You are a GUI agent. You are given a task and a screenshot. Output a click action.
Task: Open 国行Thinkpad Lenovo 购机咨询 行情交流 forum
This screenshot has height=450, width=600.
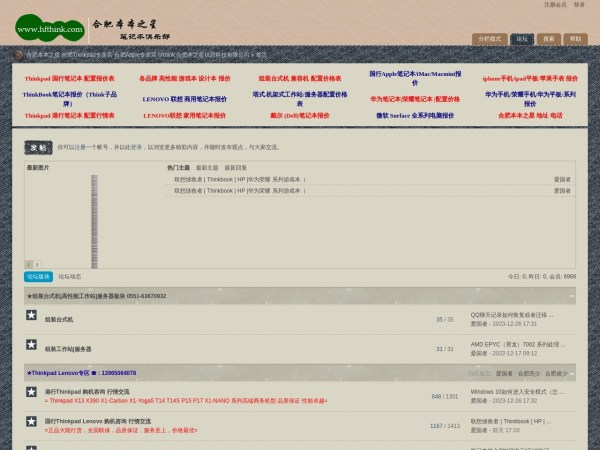(98, 421)
